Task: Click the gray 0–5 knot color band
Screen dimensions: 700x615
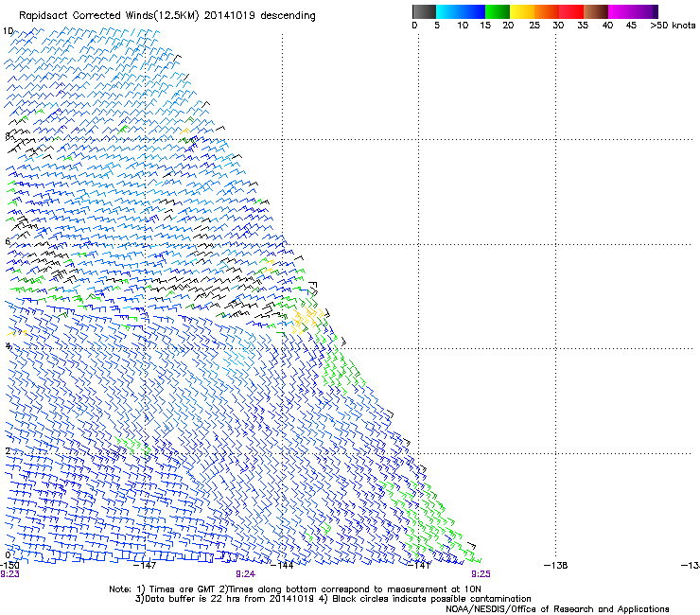Action: [424, 11]
